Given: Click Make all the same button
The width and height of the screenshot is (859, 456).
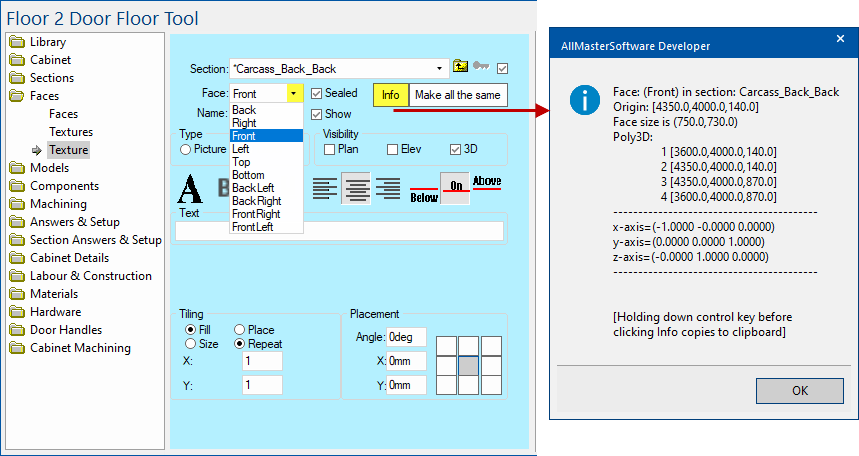Looking at the screenshot, I should pos(458,95).
